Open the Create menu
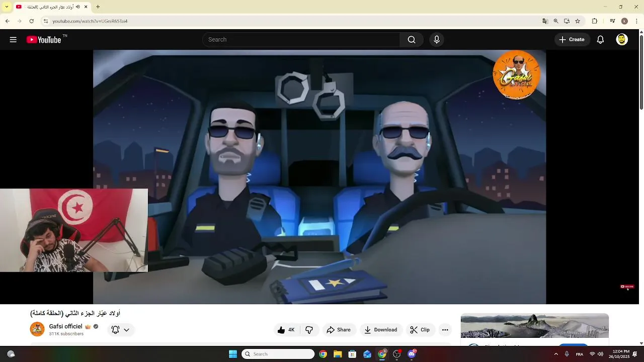Image resolution: width=644 pixels, height=362 pixels. 572,40
